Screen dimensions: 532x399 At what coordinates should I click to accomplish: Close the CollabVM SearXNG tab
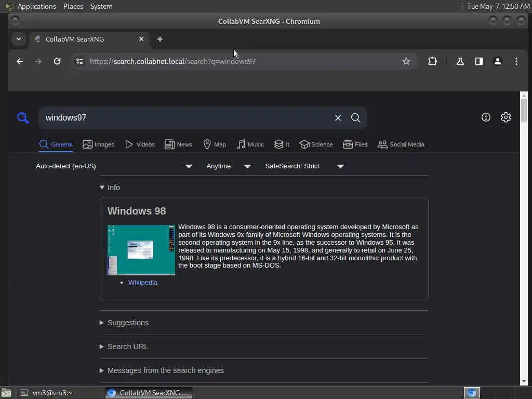pyautogui.click(x=141, y=39)
